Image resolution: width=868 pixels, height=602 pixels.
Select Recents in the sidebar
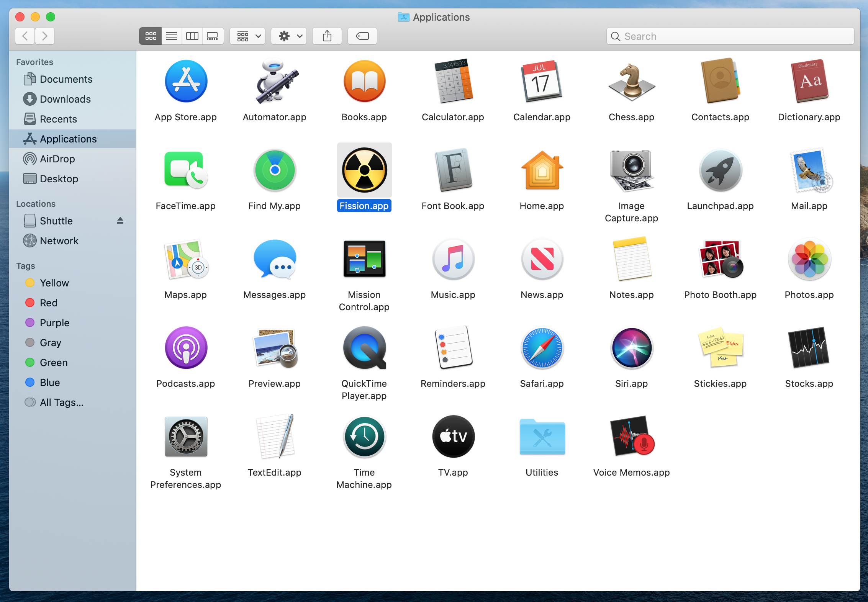point(73,119)
